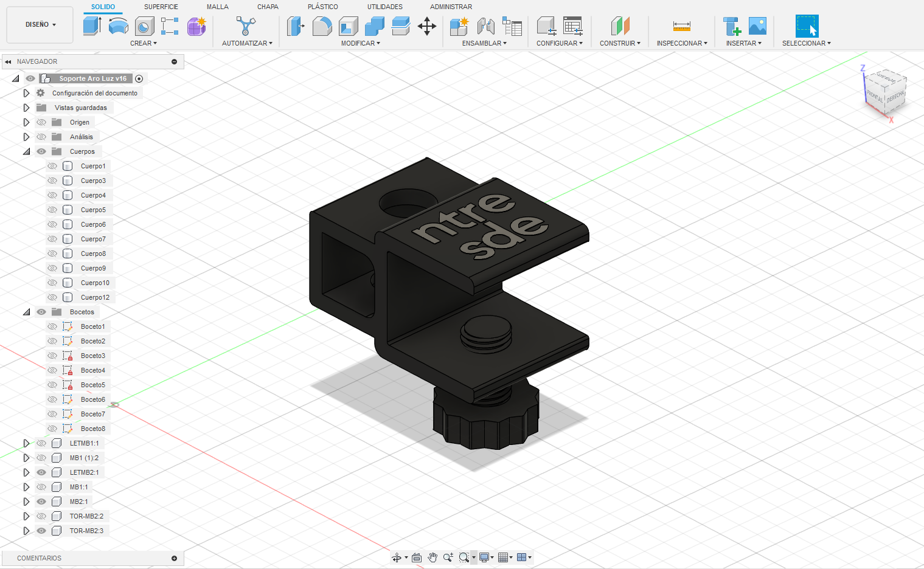Open the Seleccionar menu label
924x569 pixels.
click(807, 43)
